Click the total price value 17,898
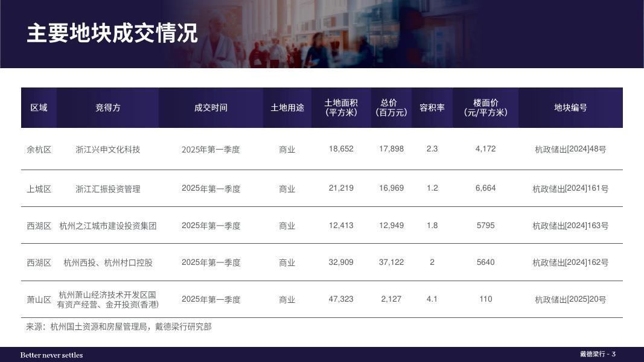 (x=391, y=149)
